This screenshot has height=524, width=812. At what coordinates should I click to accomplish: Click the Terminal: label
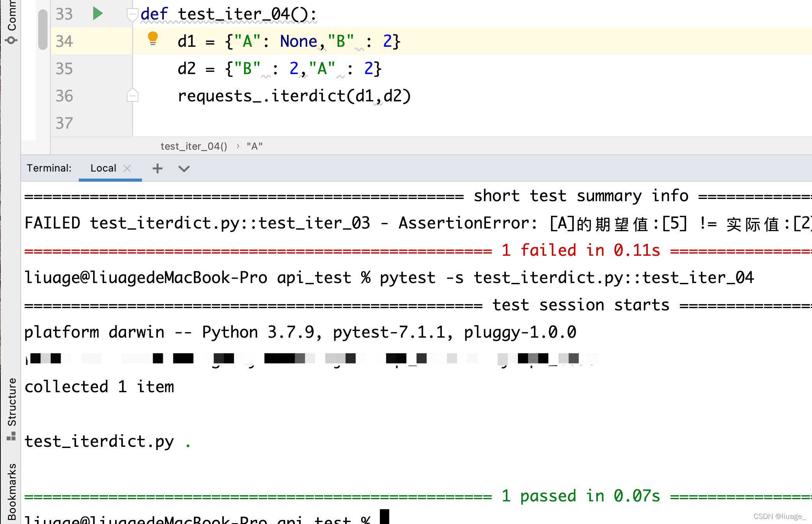pos(49,168)
